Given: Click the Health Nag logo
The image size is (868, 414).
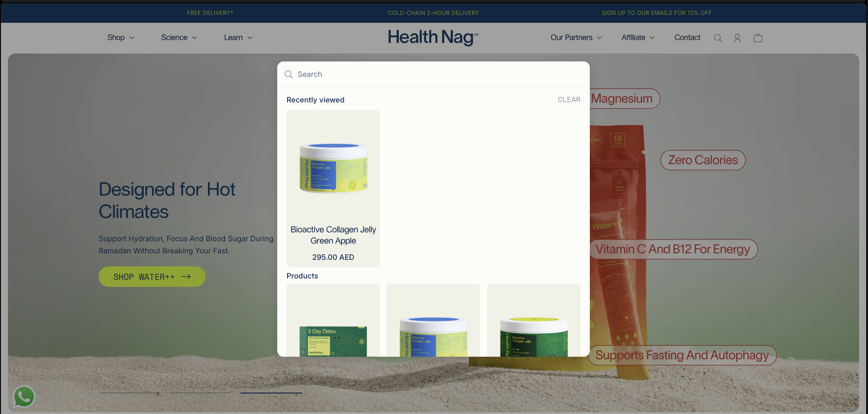Looking at the screenshot, I should (x=433, y=37).
